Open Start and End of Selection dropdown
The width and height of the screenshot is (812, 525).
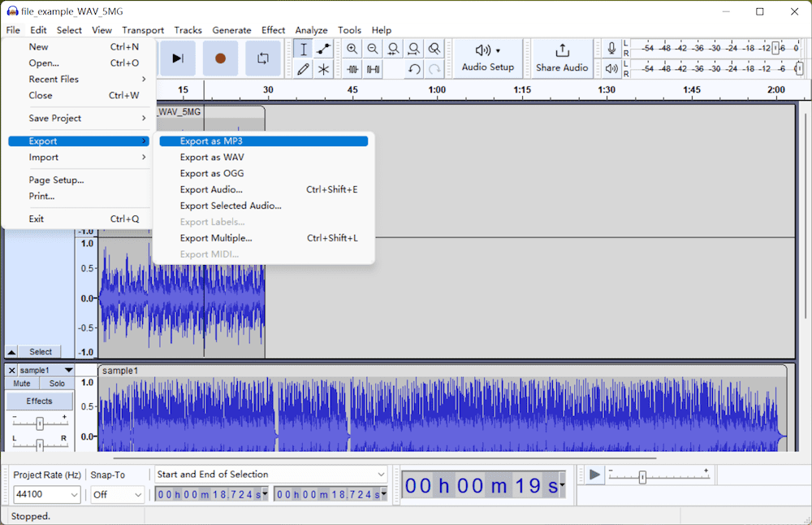pyautogui.click(x=271, y=475)
